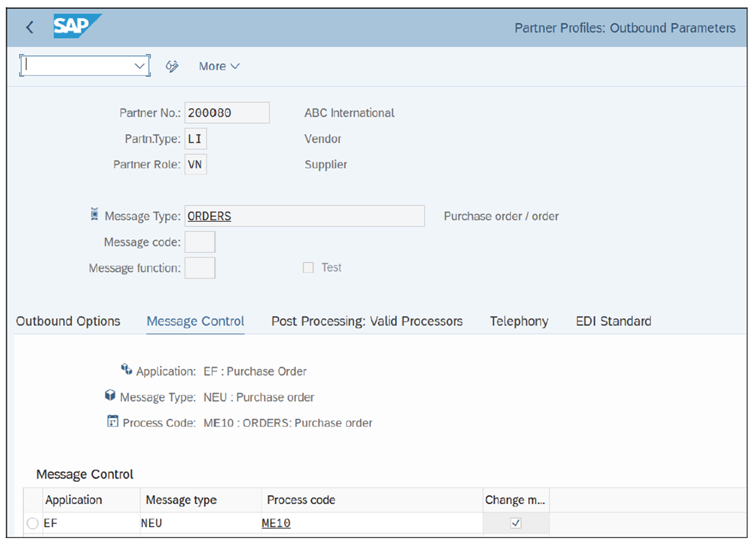This screenshot has height=545, width=756.
Task: Click the underlined ORDERS message type value
Action: pos(209,216)
